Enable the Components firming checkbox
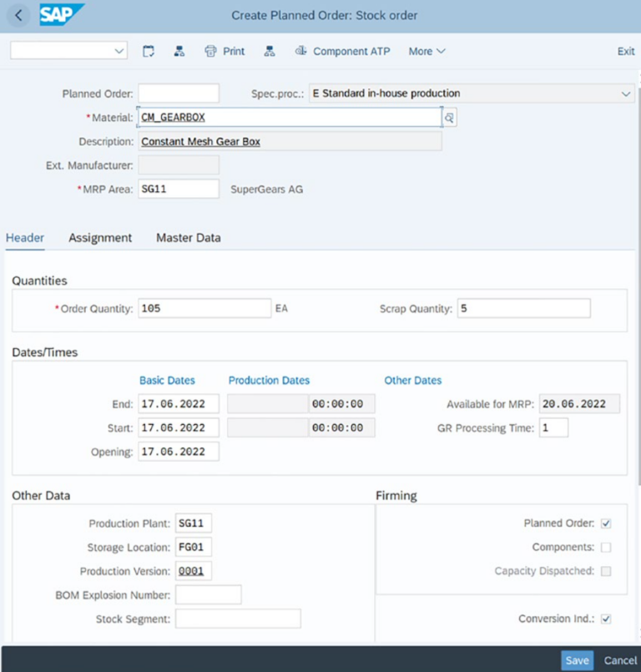Screen dimensions: 641x672 (x=606, y=548)
